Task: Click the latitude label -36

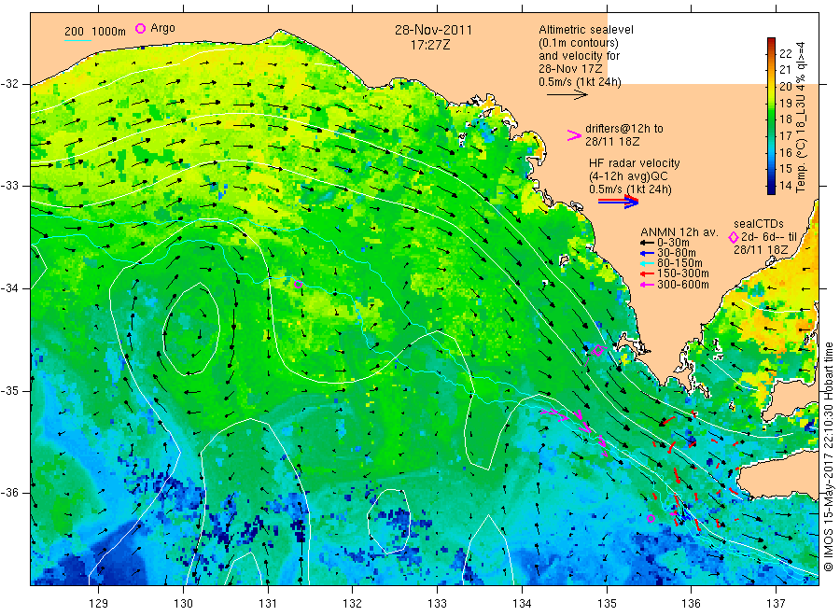Action: click(x=9, y=492)
